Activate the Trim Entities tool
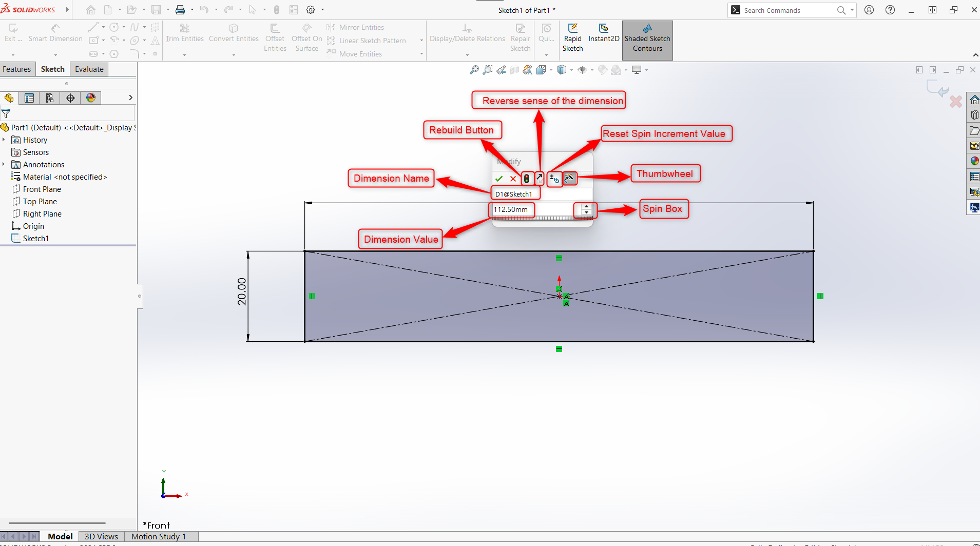Screen dimensions: 980x546 pos(184,32)
